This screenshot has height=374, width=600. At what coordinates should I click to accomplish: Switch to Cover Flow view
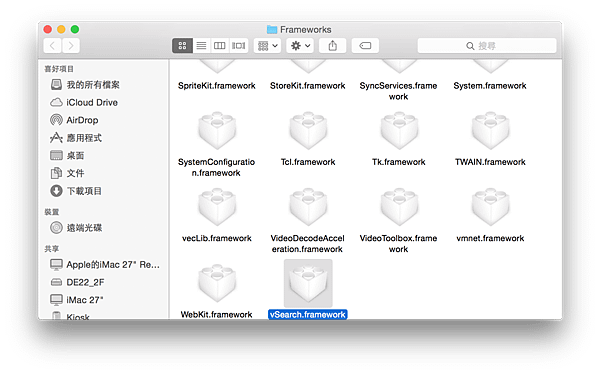tap(238, 46)
